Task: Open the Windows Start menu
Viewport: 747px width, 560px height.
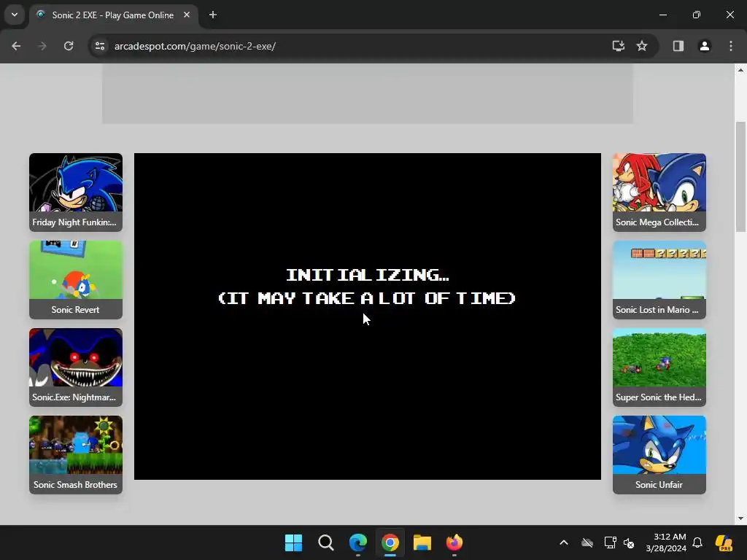Action: point(293,542)
